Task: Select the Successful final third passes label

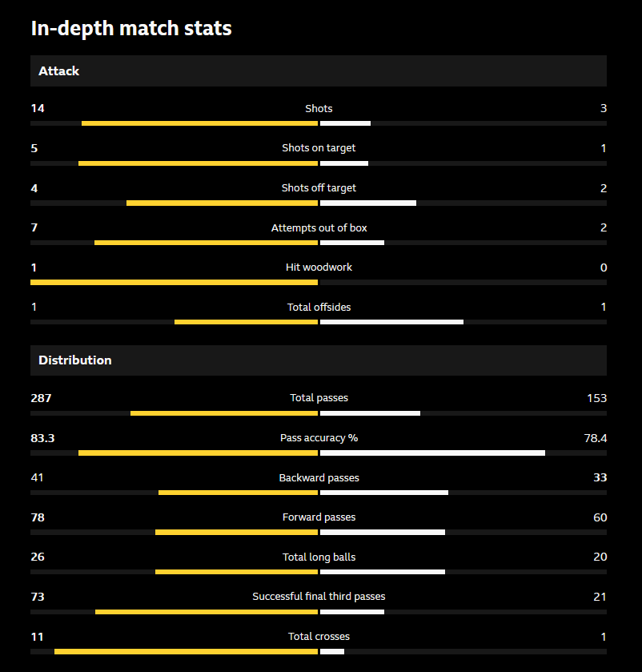Action: (x=319, y=597)
